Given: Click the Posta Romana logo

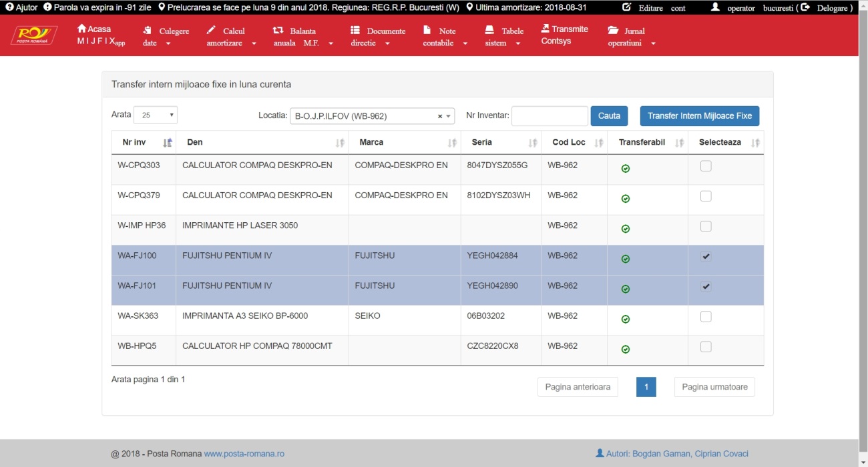Looking at the screenshot, I should click(33, 35).
